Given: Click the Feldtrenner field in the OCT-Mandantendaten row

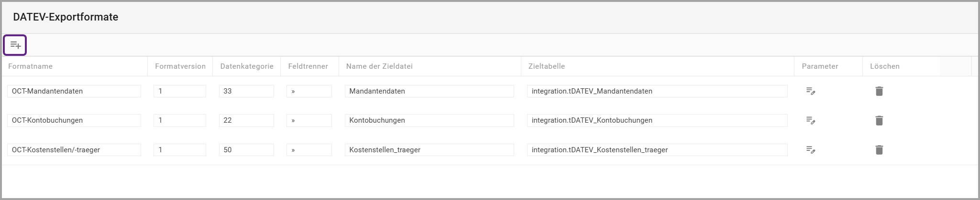Looking at the screenshot, I should [x=309, y=91].
